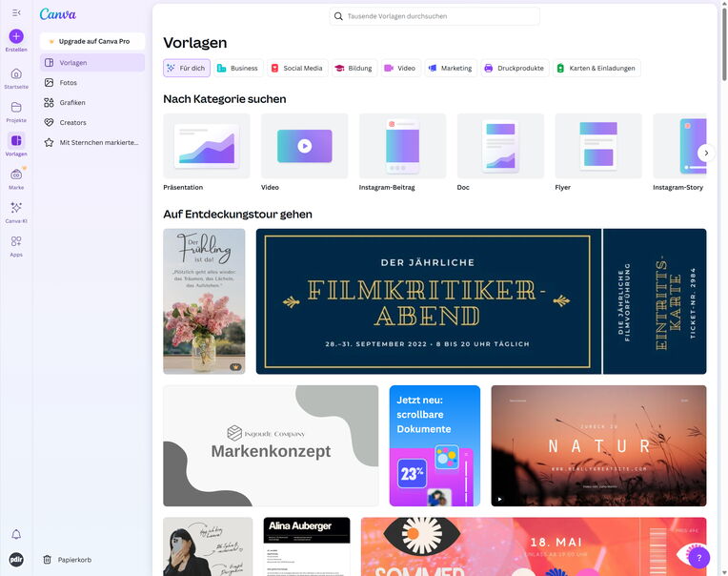Focus the Tausende Vorlagen durchsuchen search field

pos(435,16)
